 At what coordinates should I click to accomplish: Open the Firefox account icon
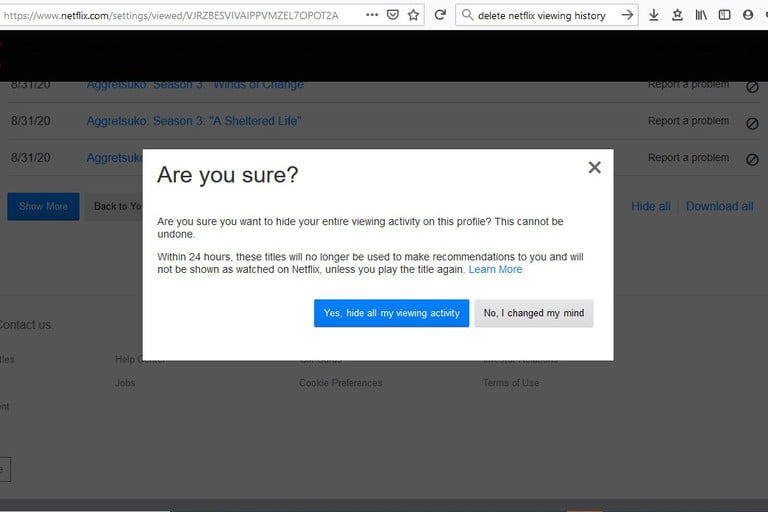coord(748,15)
